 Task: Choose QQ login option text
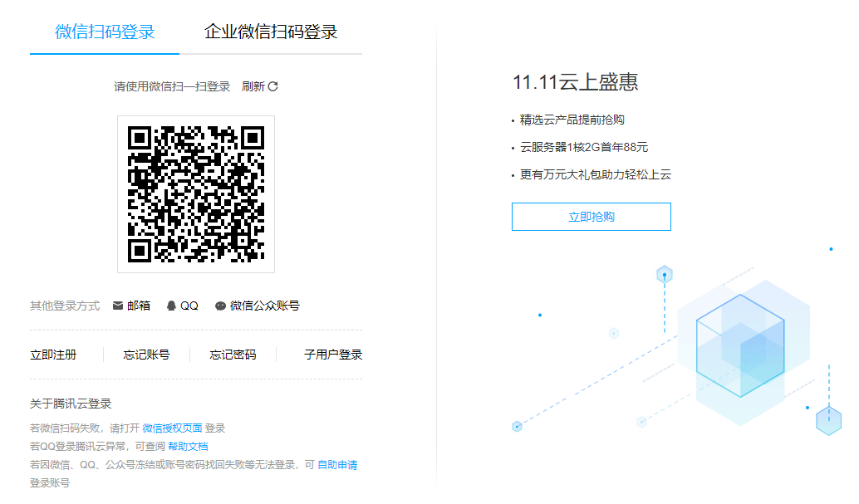coord(189,306)
